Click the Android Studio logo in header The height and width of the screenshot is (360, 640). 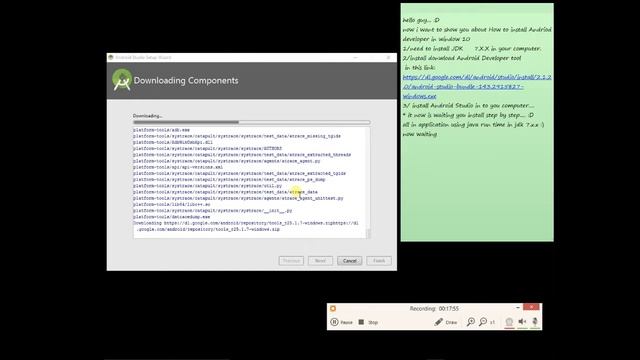click(x=122, y=80)
